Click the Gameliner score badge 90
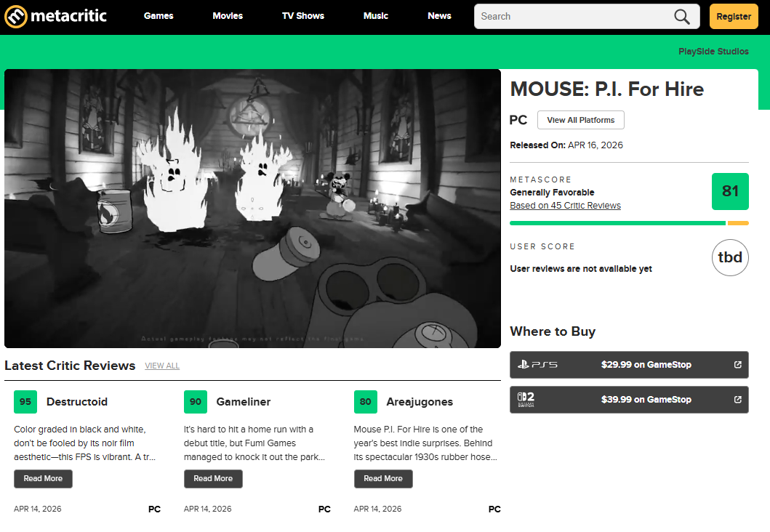Viewport: 770px width, 532px height. pyautogui.click(x=196, y=401)
